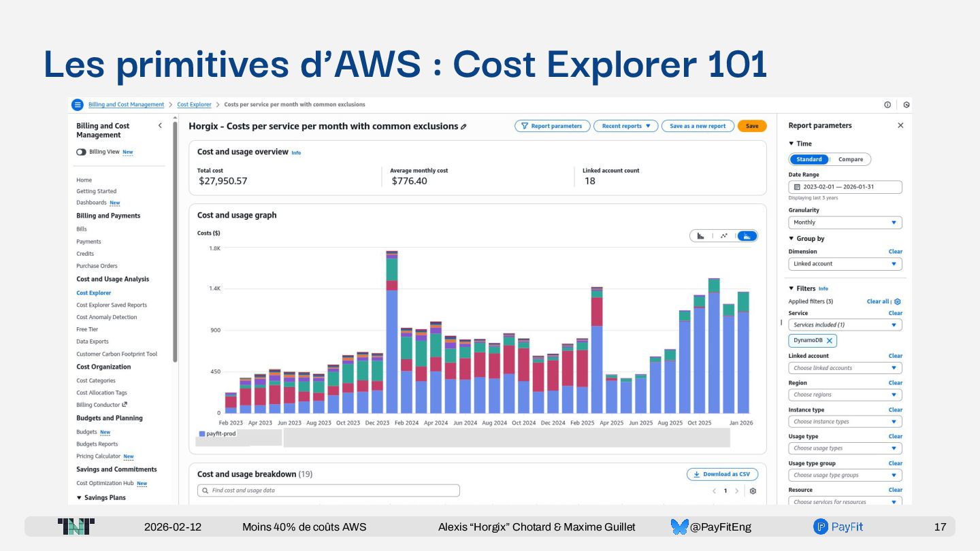Open the Recent reports dropdown
Screen dimensions: 980x551
point(626,126)
